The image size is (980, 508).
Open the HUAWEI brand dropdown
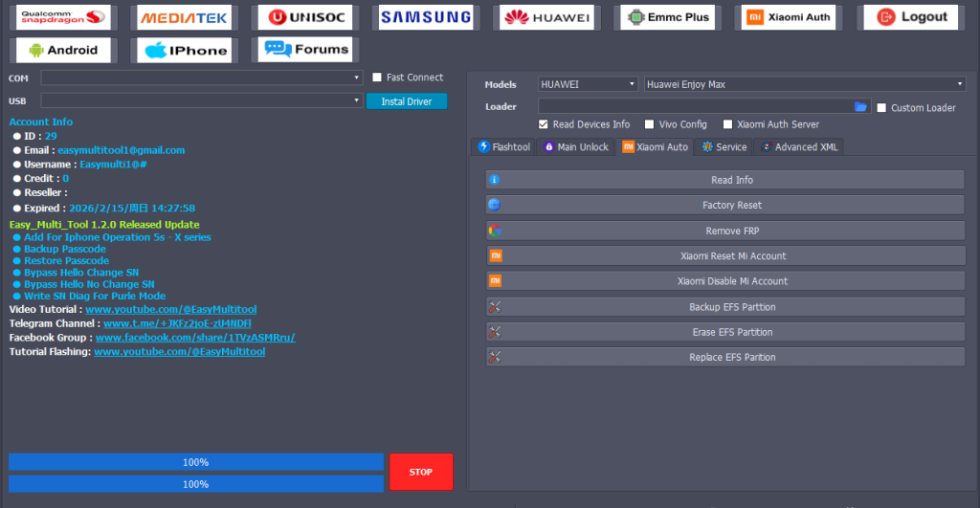click(588, 84)
